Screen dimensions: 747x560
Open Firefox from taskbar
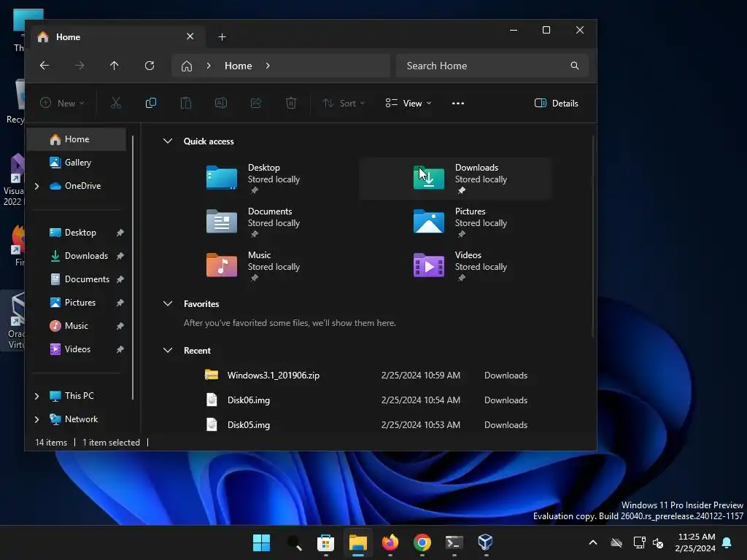tap(390, 542)
